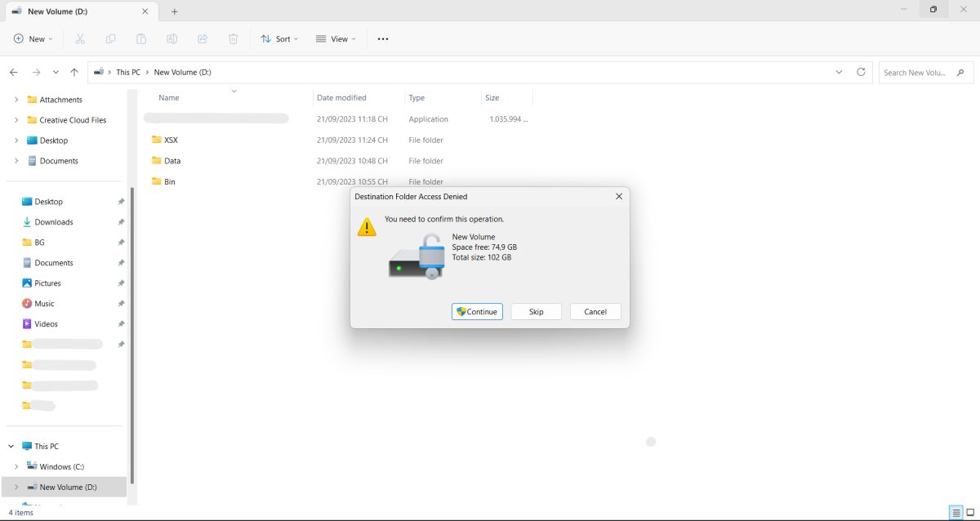Screen dimensions: 980x521
Task: Open the three-dot See more menu
Action: coord(383,38)
